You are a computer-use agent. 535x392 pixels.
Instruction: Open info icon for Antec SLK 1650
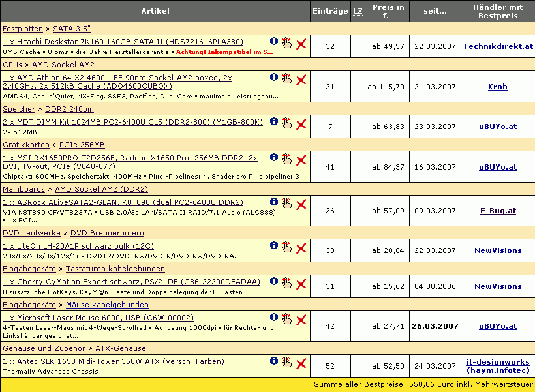click(x=273, y=361)
